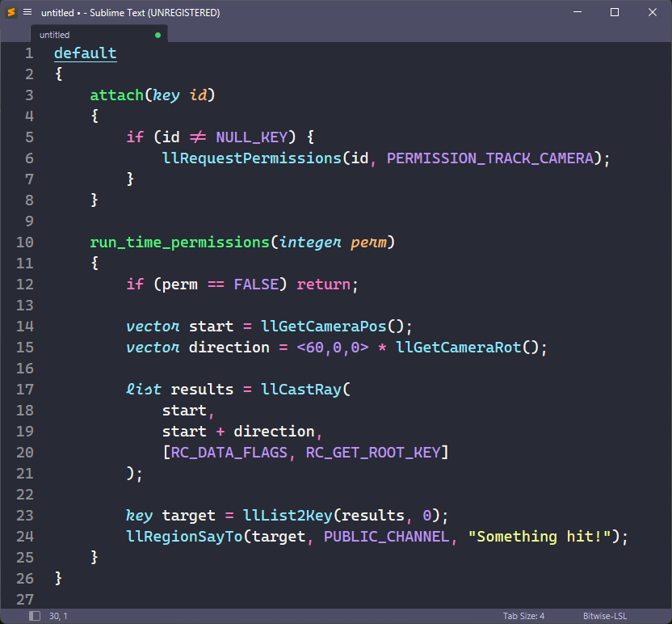672x624 pixels.
Task: Close untitled tab via green unsaved dot
Action: tap(157, 36)
